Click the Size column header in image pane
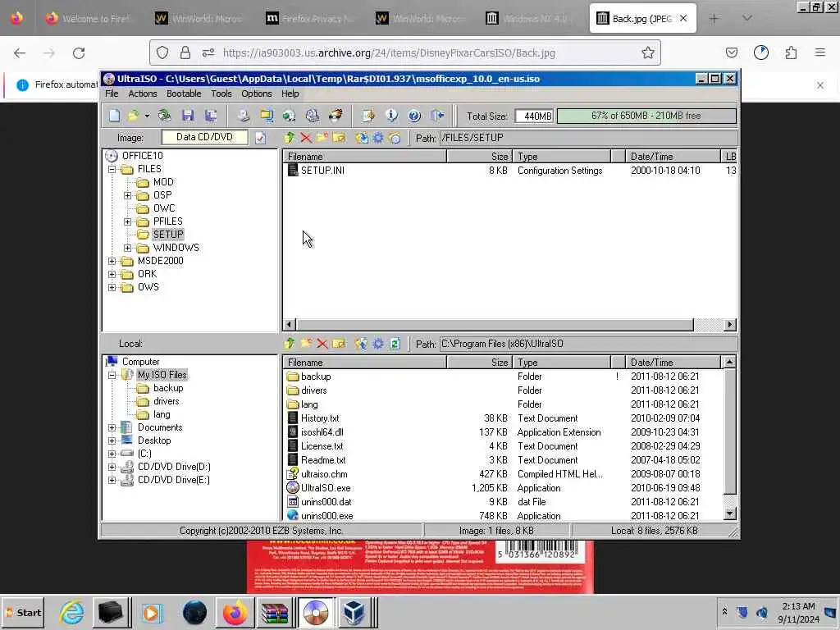Screen dimensions: 840x630 [479, 157]
